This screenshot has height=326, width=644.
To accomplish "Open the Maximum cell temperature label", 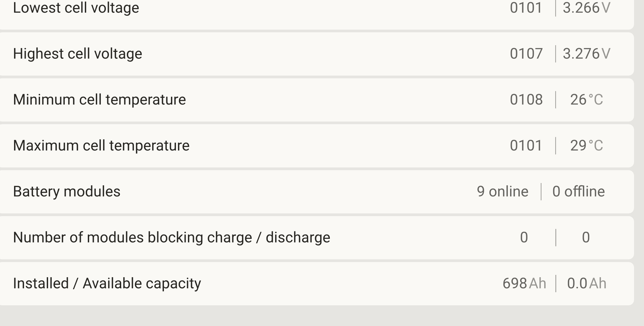I will 101,146.
